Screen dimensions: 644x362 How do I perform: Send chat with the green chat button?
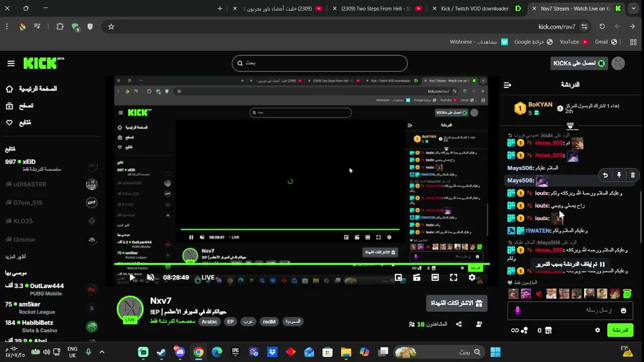620,330
